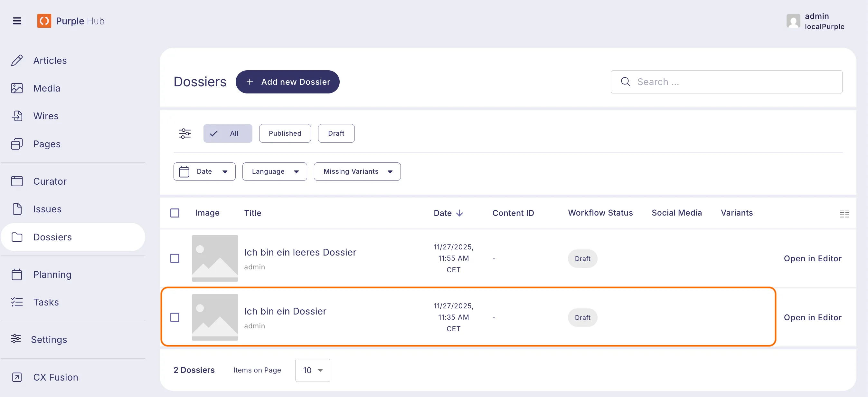Click the Settings sliders icon in sidebar
Image resolution: width=868 pixels, height=397 pixels.
click(x=16, y=339)
